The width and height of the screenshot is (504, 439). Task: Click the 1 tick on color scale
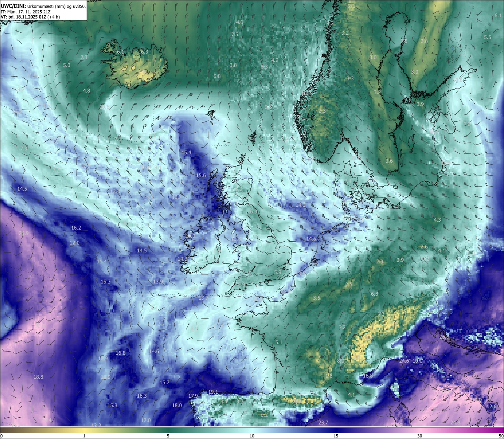click(84, 436)
